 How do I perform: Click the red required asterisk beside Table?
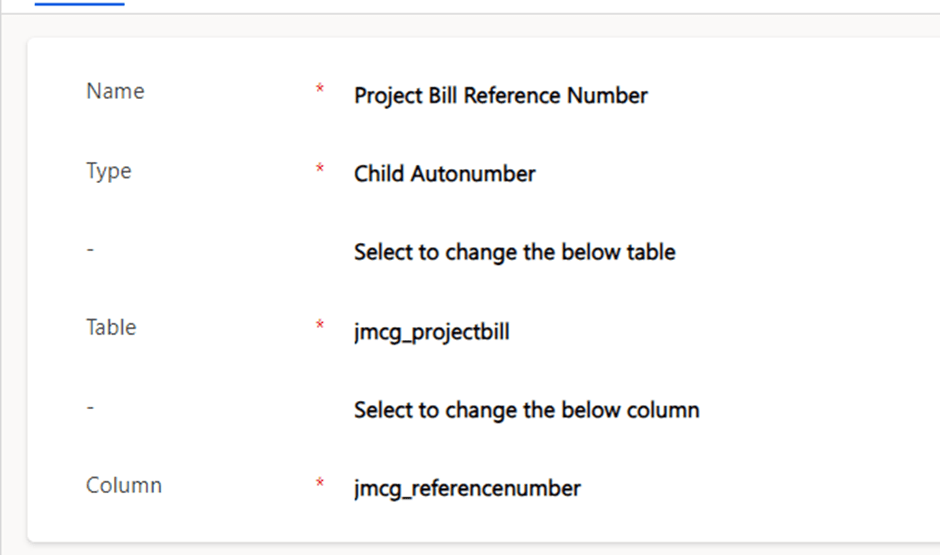tap(320, 327)
